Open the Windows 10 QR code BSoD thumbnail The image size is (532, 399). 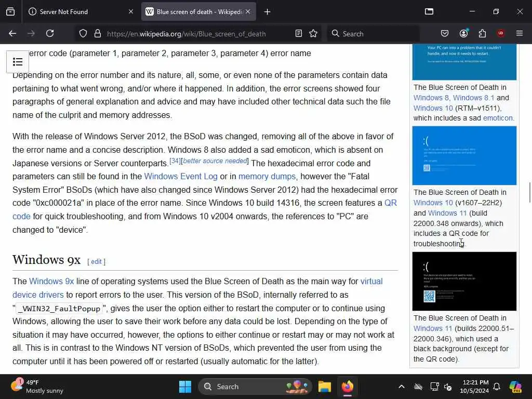point(464,156)
